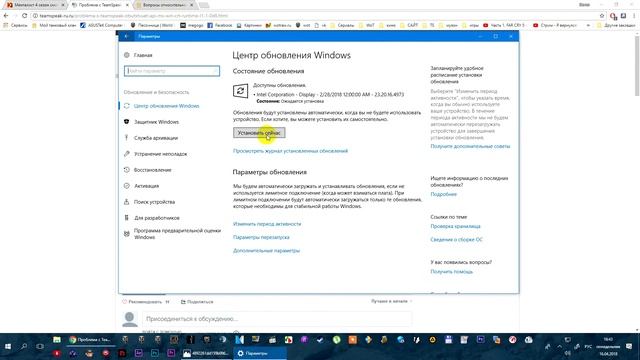Image resolution: width=640 pixels, height=360 pixels.
Task: Reload the page in Chrome
Action: (x=24, y=16)
